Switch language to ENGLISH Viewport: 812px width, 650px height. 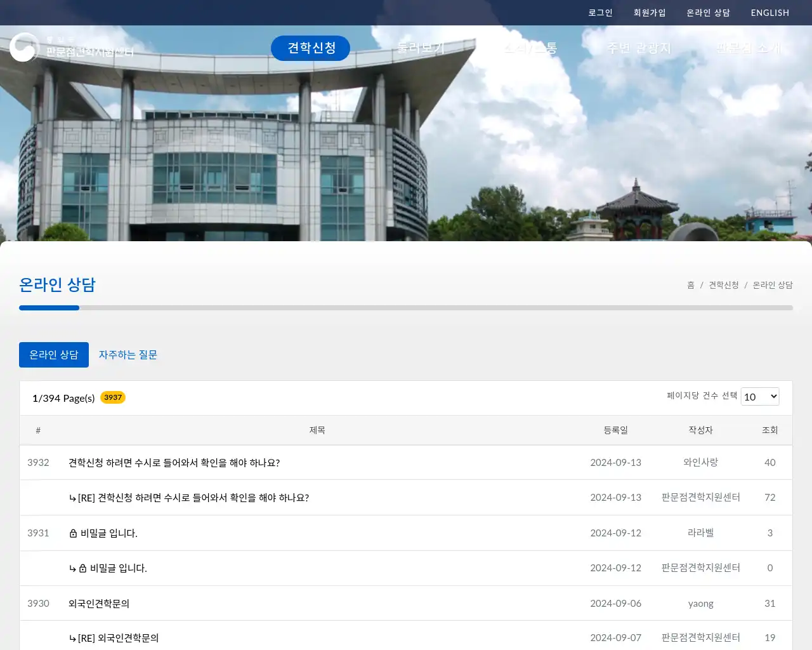770,13
